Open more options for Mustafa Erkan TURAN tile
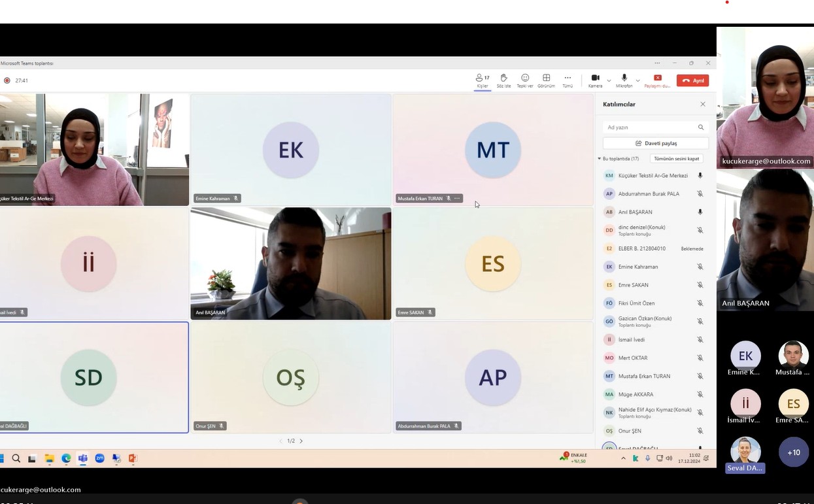814x504 pixels. coord(457,199)
